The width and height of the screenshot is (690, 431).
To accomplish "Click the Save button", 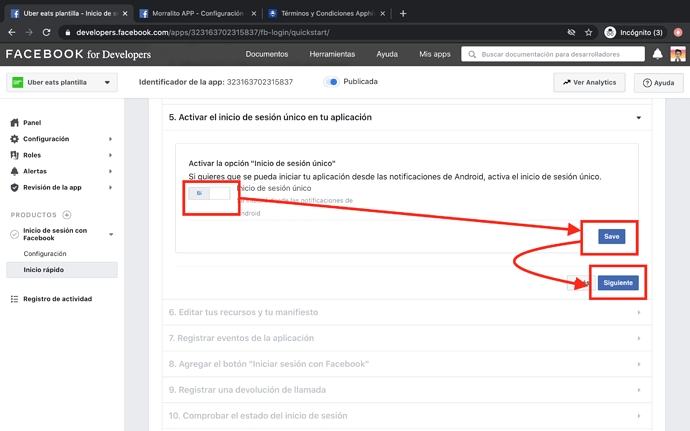I will point(611,236).
